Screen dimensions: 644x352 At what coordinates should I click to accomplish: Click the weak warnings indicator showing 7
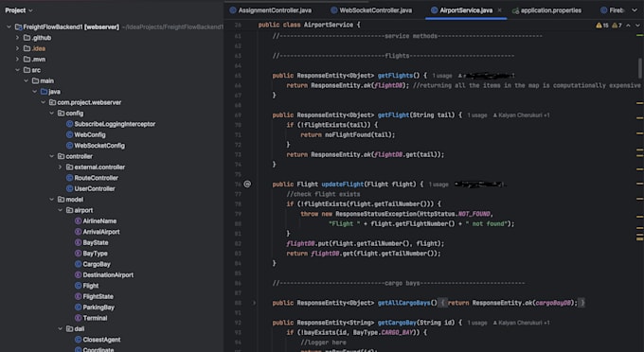click(x=617, y=26)
